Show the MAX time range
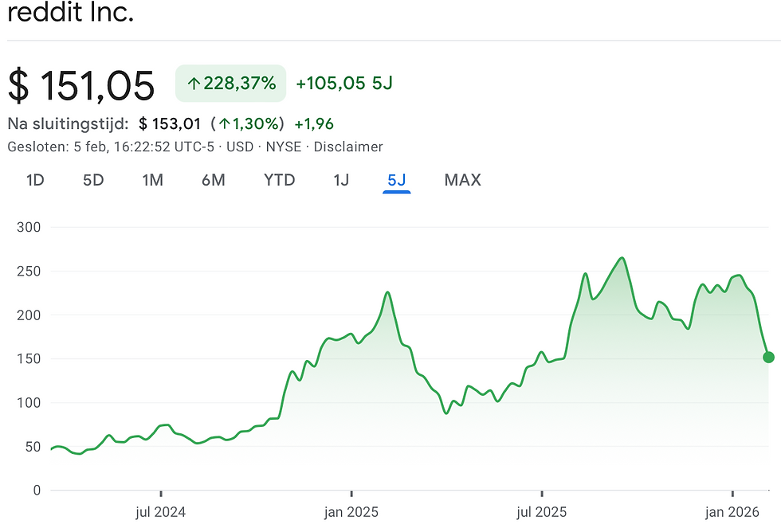Viewport: 781px width, 532px height. coord(463,180)
